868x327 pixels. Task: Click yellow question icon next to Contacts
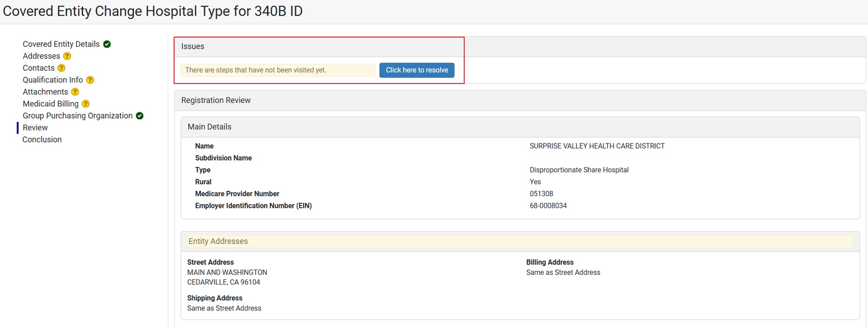[62, 68]
